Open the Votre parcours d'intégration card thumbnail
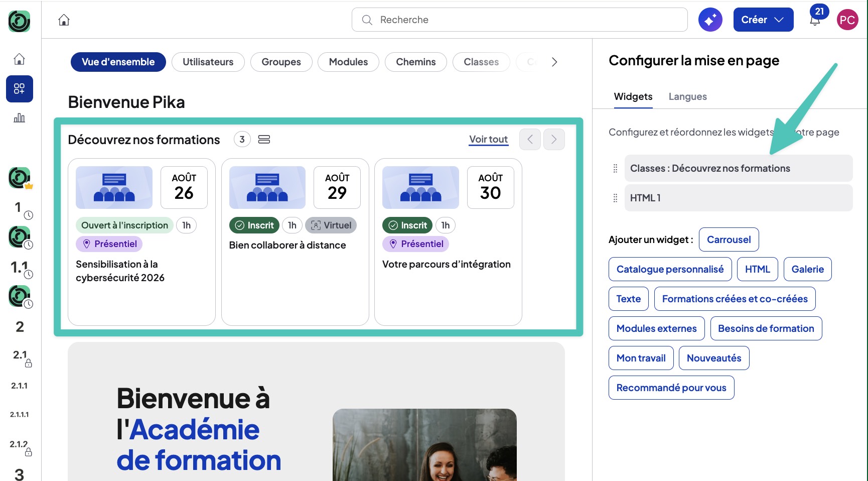The image size is (868, 481). (x=420, y=188)
